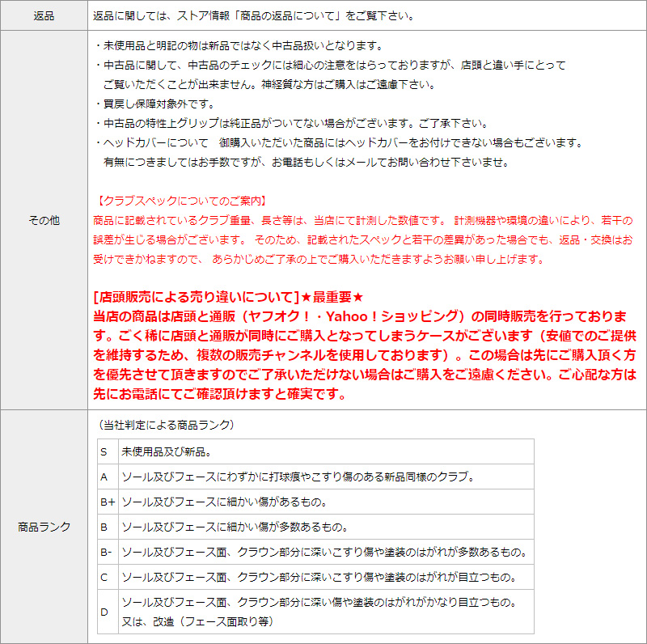Viewport: 647px width, 644px height.
Task: Click the red クラブスペックについてのご案内 heading
Action: (182, 201)
